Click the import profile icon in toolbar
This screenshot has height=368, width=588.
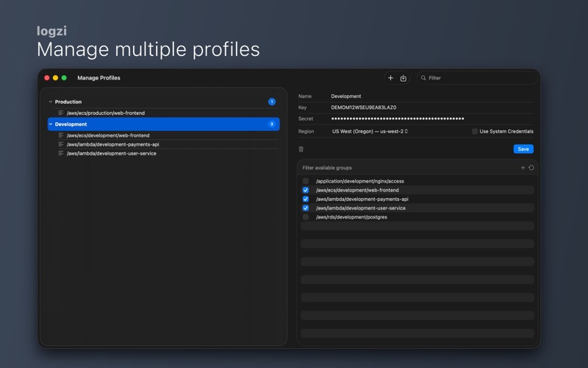pyautogui.click(x=403, y=78)
